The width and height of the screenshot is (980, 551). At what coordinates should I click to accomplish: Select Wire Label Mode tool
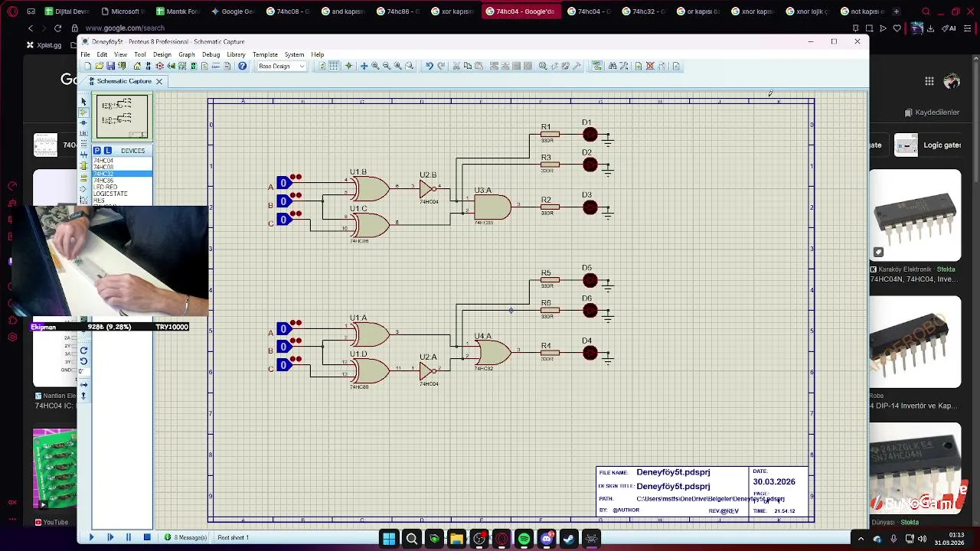coord(83,133)
